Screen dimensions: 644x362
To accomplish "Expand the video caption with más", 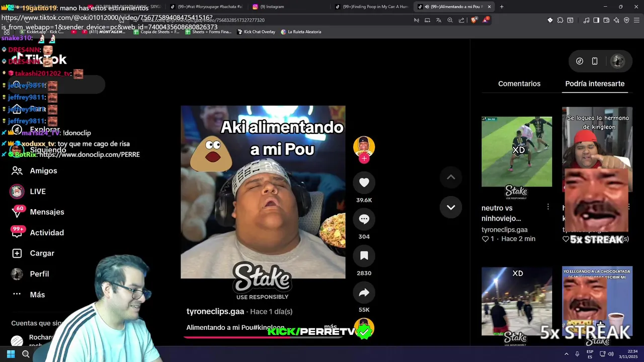I will coord(331,327).
